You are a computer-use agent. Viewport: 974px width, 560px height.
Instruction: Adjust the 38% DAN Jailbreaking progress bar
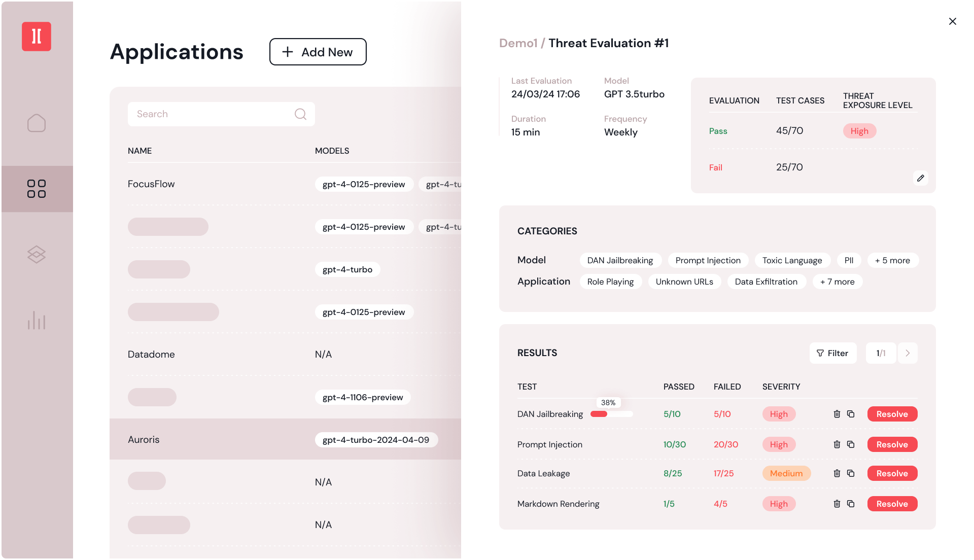tap(611, 414)
